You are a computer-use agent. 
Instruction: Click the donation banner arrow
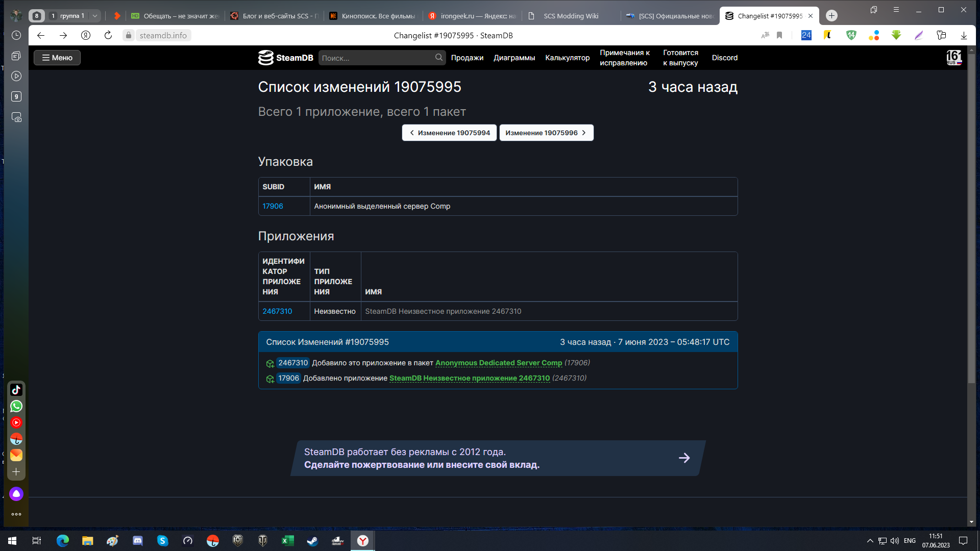click(684, 458)
